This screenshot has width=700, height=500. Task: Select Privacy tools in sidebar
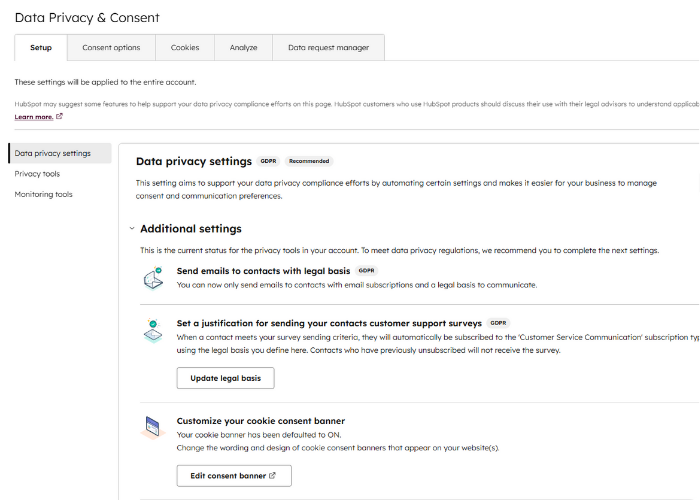(x=37, y=174)
